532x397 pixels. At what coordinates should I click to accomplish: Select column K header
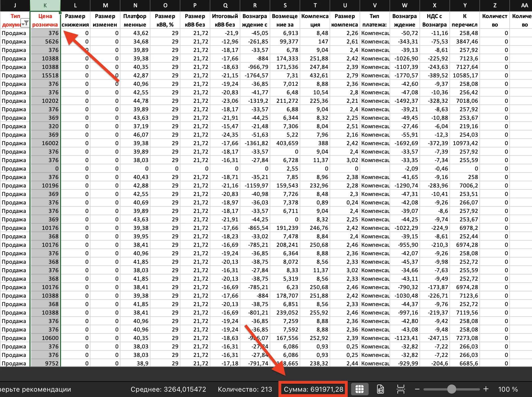(x=45, y=5)
